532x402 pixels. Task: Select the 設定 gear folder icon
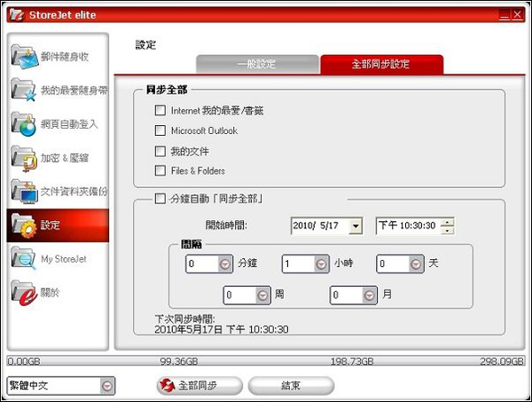pos(25,225)
